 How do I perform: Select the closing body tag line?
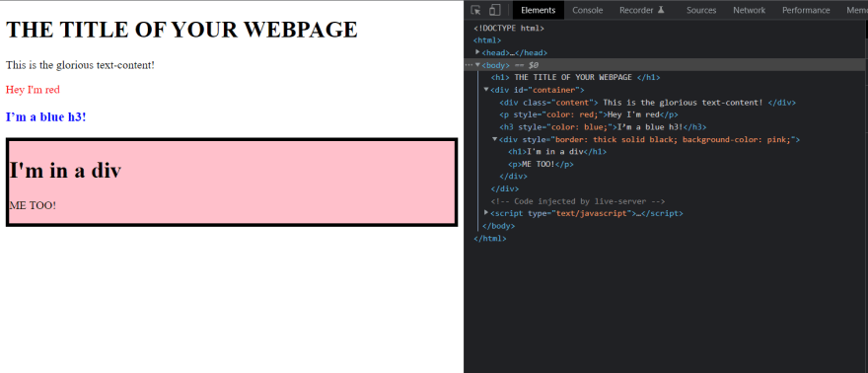pos(499,226)
